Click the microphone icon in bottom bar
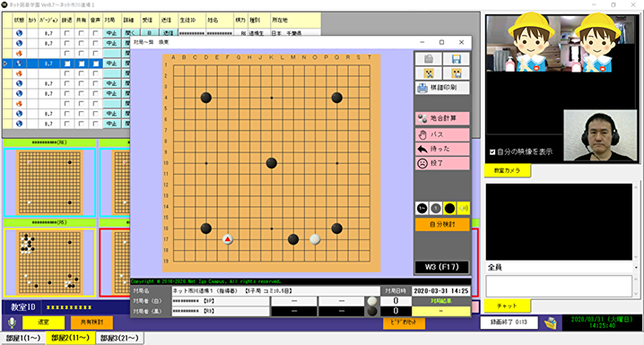This screenshot has width=644, height=345. coord(12,323)
